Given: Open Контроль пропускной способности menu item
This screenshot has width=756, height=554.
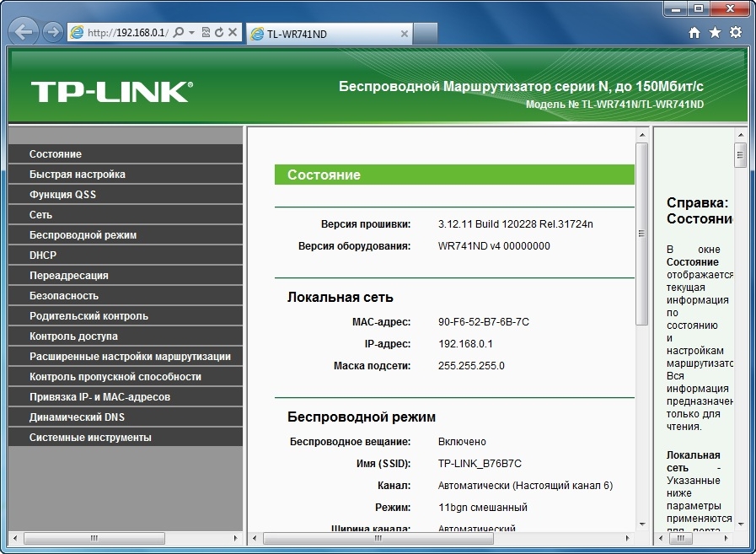Looking at the screenshot, I should [x=126, y=377].
